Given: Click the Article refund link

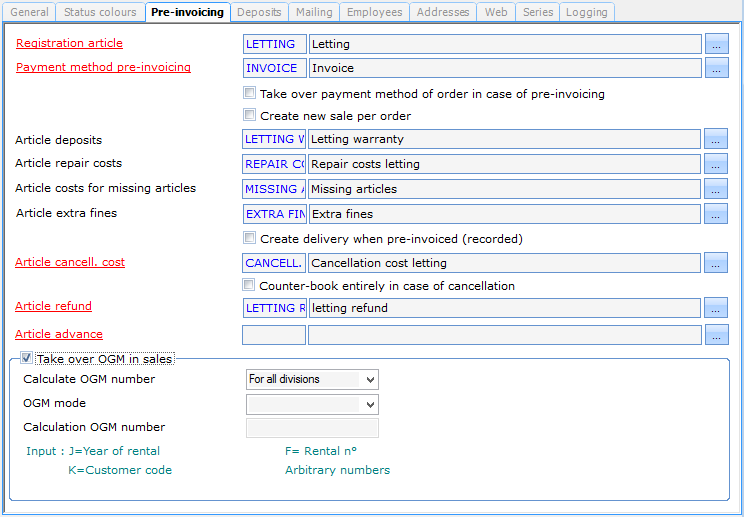Looking at the screenshot, I should [54, 306].
